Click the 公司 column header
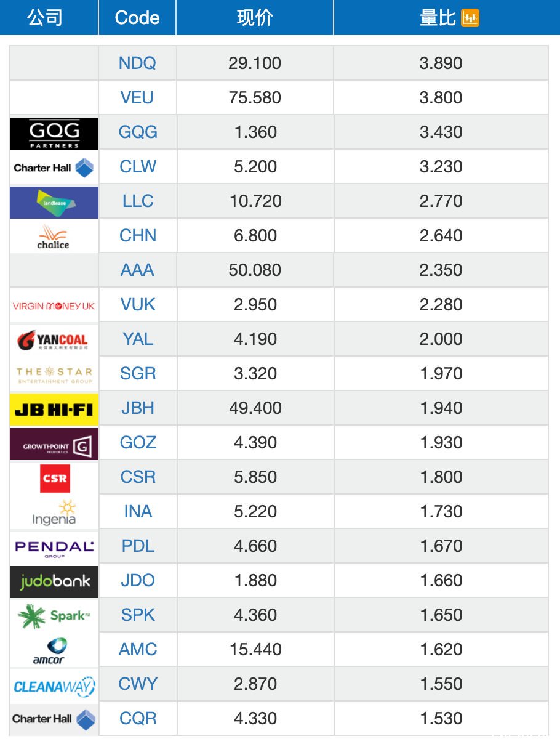The height and width of the screenshot is (744, 560). [45, 18]
